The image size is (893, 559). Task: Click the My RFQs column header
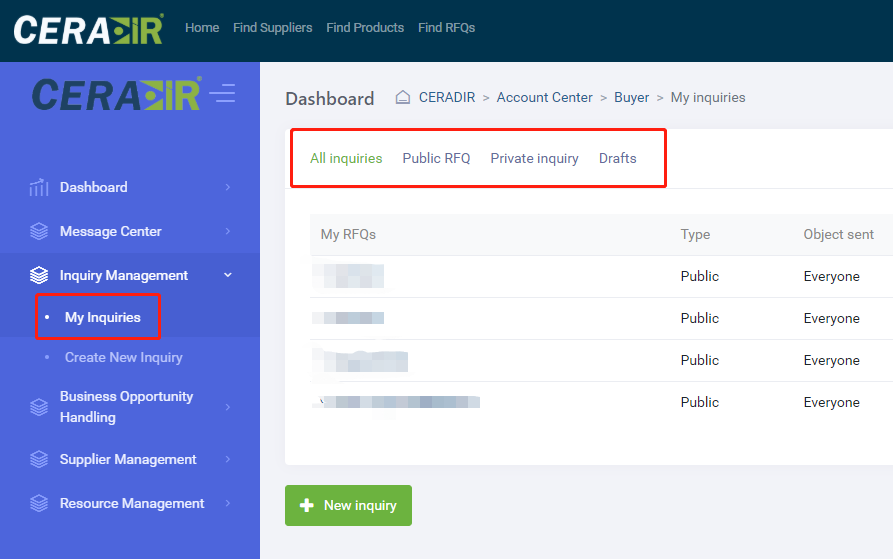(348, 235)
